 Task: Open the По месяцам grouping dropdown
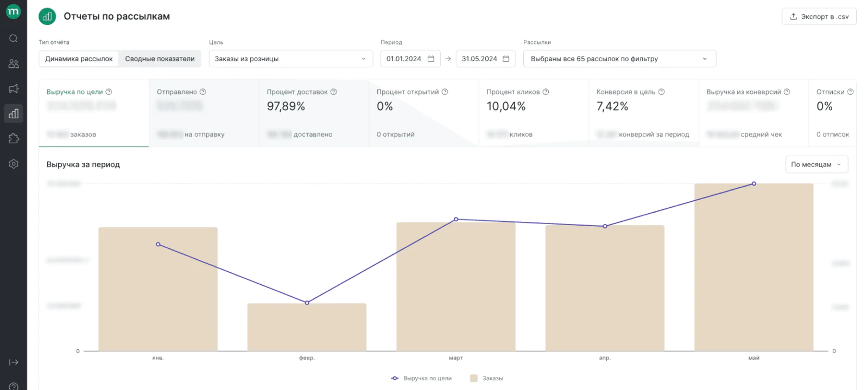coord(816,164)
